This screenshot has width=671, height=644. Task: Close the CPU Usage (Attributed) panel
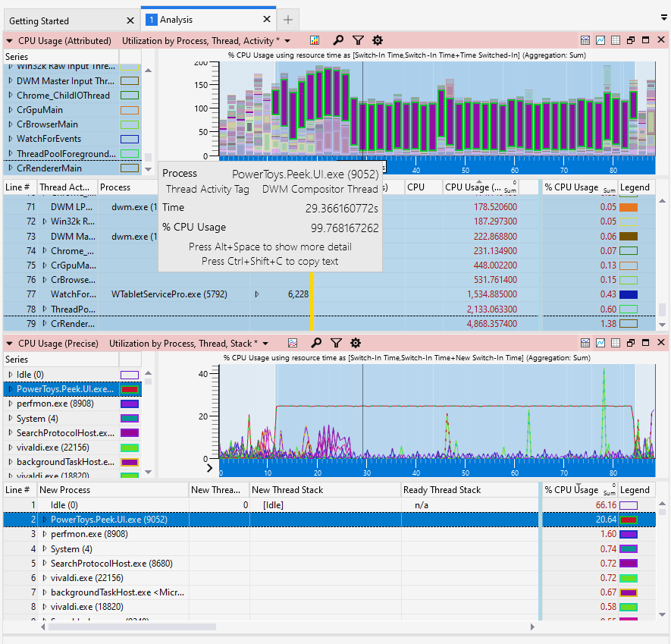pyautogui.click(x=660, y=39)
